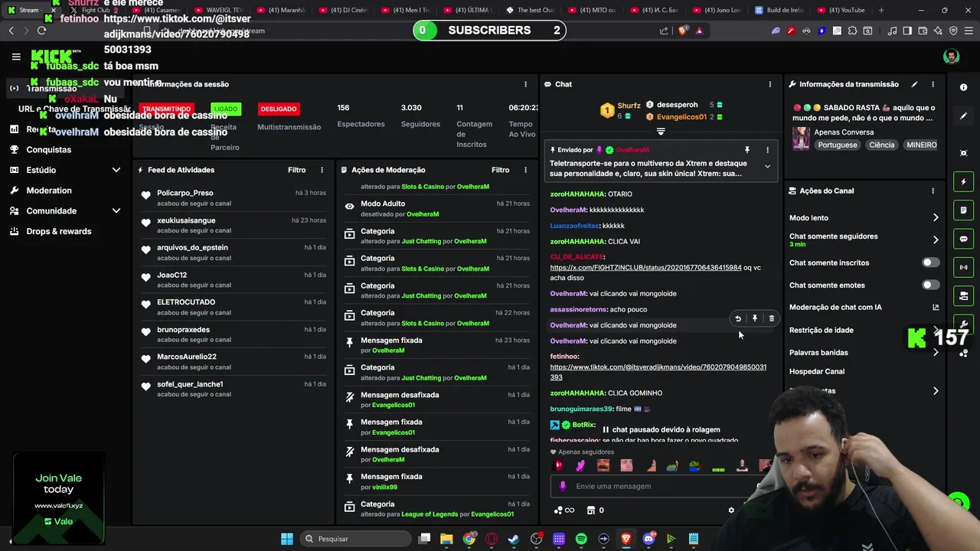
Task: Open Spotify from the taskbar
Action: coord(581,539)
